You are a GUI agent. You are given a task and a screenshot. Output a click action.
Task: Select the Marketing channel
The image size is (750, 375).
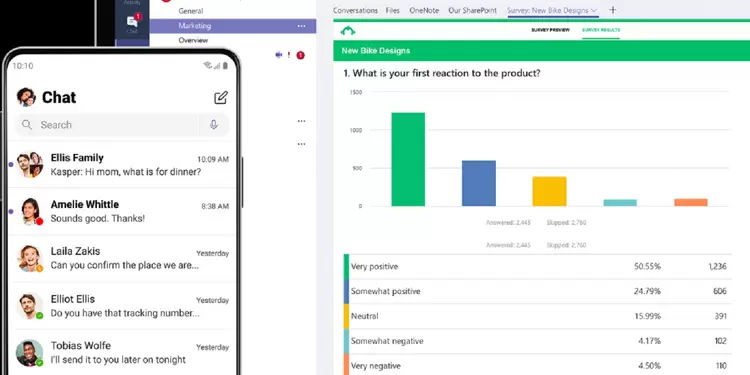[x=233, y=26]
